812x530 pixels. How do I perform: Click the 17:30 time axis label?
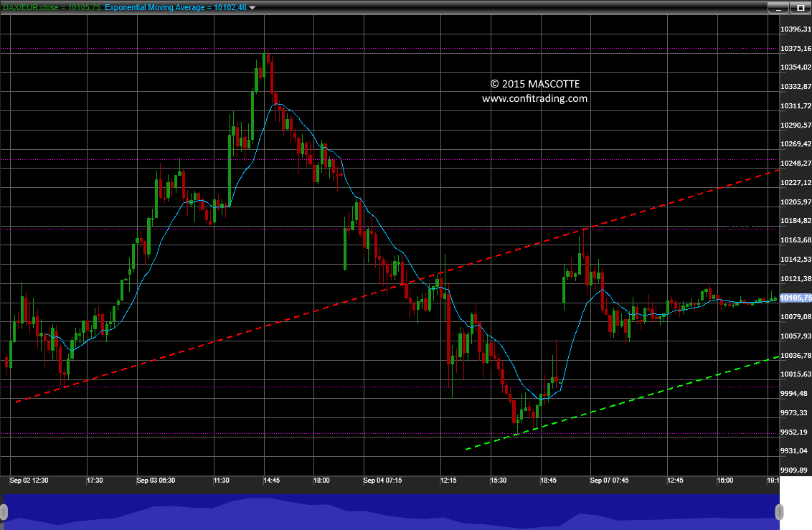[x=95, y=481]
